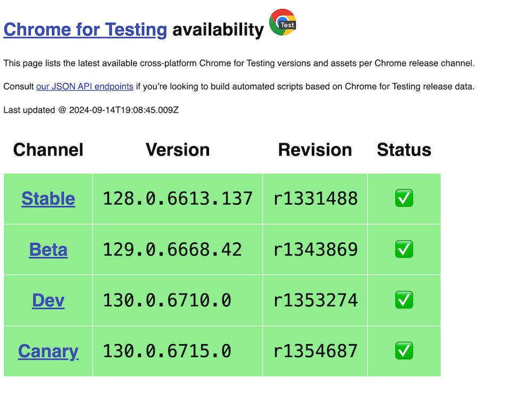Click the Last updated timestamp text
The image size is (532, 401).
coord(91,110)
